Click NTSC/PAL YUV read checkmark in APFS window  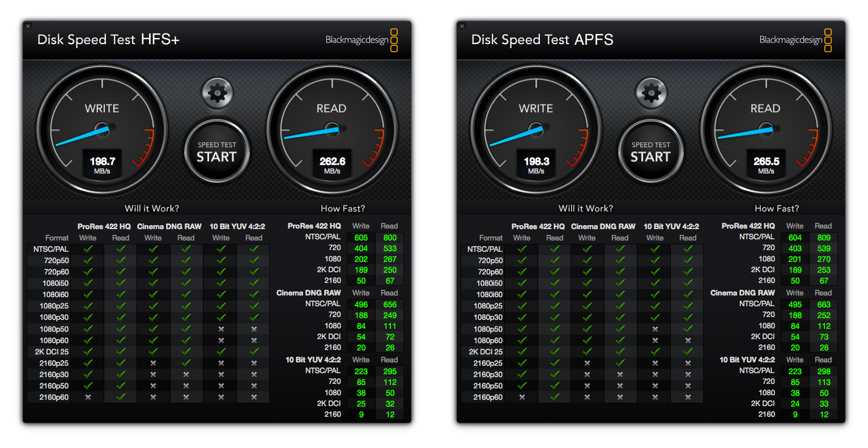[x=688, y=248]
